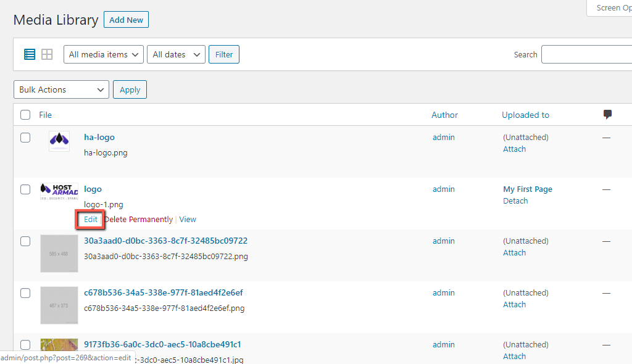Click the Add New button
Viewport: 632px width, 364px height.
tap(126, 20)
